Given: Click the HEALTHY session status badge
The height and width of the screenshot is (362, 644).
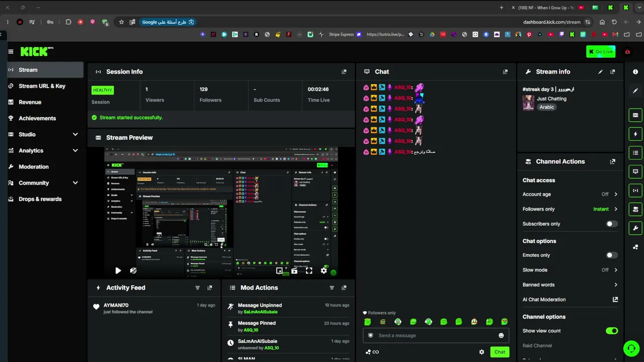Looking at the screenshot, I should (x=103, y=90).
